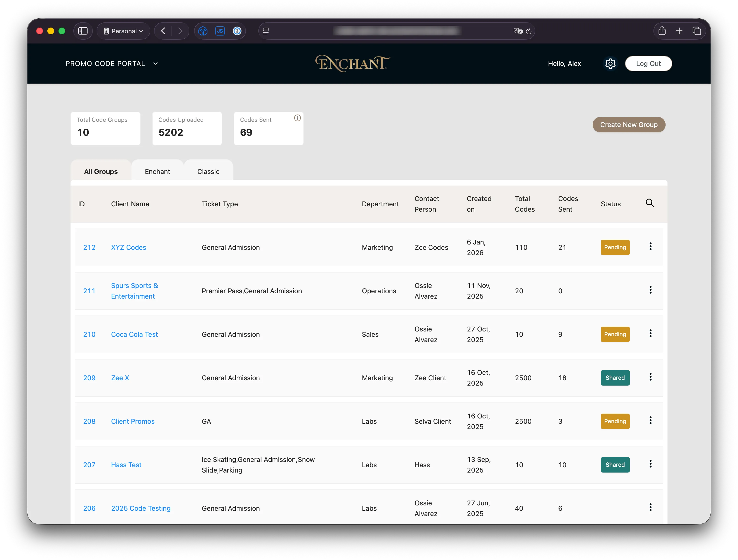Screen dimensions: 738x560
Task: Expand the Promo Code Portal menu
Action: pyautogui.click(x=111, y=63)
